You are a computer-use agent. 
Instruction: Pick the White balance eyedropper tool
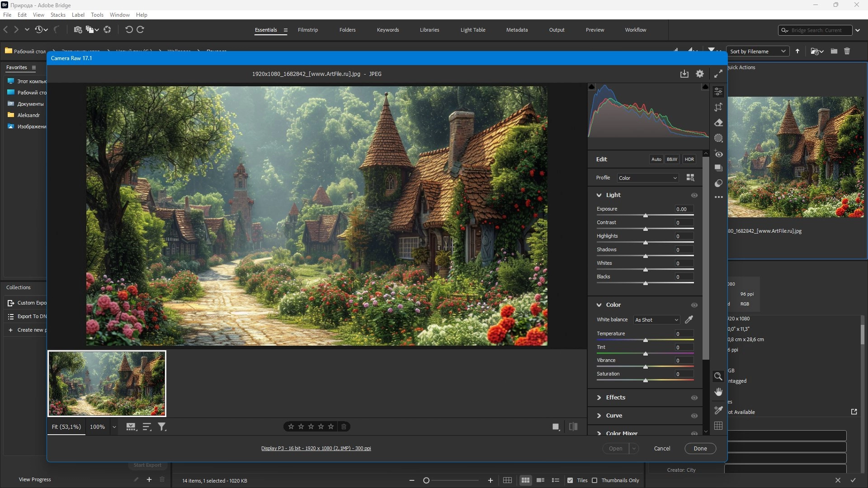click(x=689, y=319)
